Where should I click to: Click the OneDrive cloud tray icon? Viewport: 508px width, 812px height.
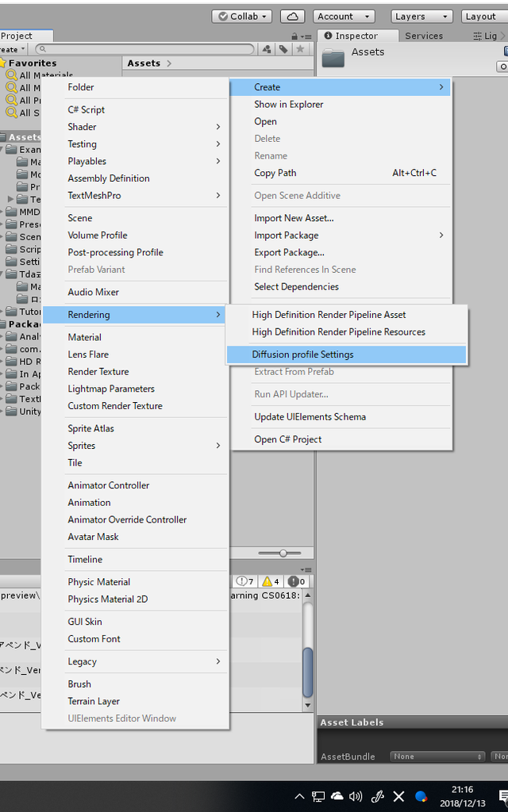[x=337, y=796]
